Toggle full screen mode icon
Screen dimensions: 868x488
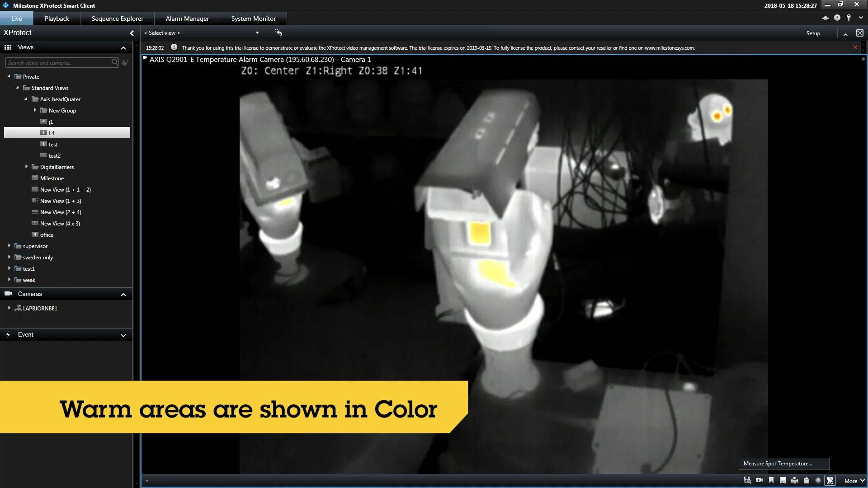click(859, 33)
